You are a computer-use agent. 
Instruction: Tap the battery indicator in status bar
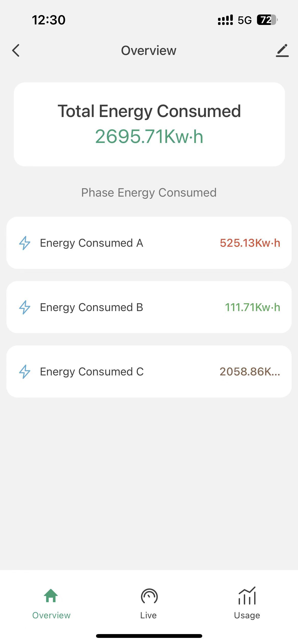click(x=267, y=20)
